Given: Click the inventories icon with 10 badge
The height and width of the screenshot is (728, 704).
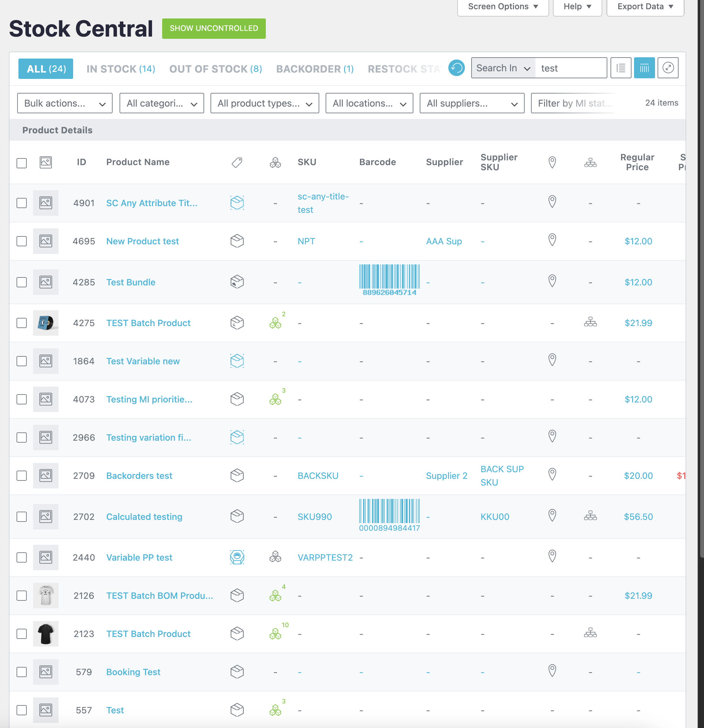Looking at the screenshot, I should tap(275, 633).
